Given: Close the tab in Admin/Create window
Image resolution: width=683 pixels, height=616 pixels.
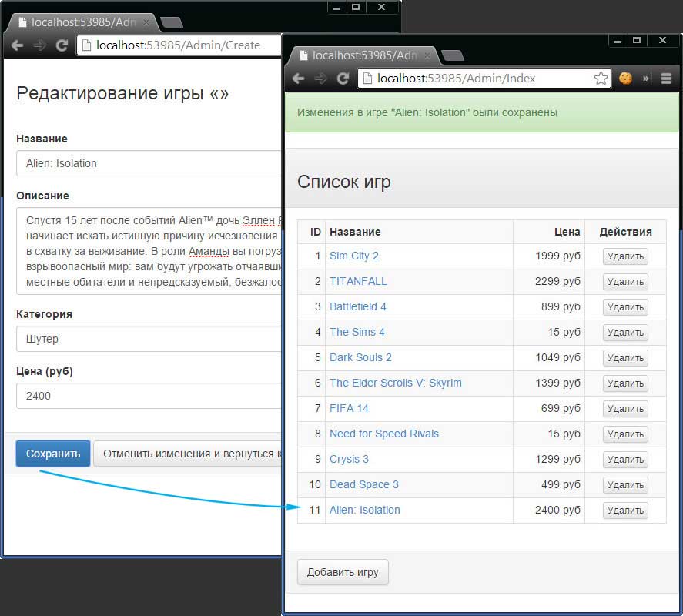Looking at the screenshot, I should tap(146, 22).
